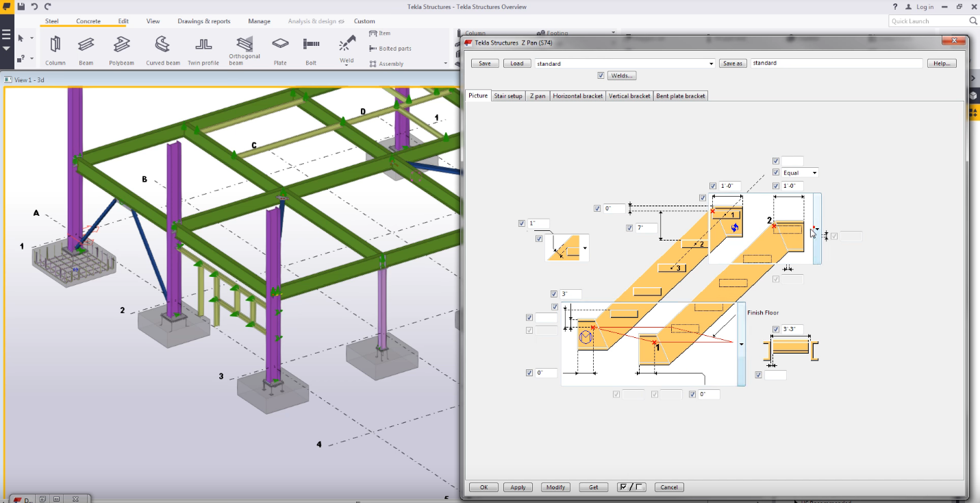
Task: Enable the checkbox next to Welds button
Action: tap(601, 75)
